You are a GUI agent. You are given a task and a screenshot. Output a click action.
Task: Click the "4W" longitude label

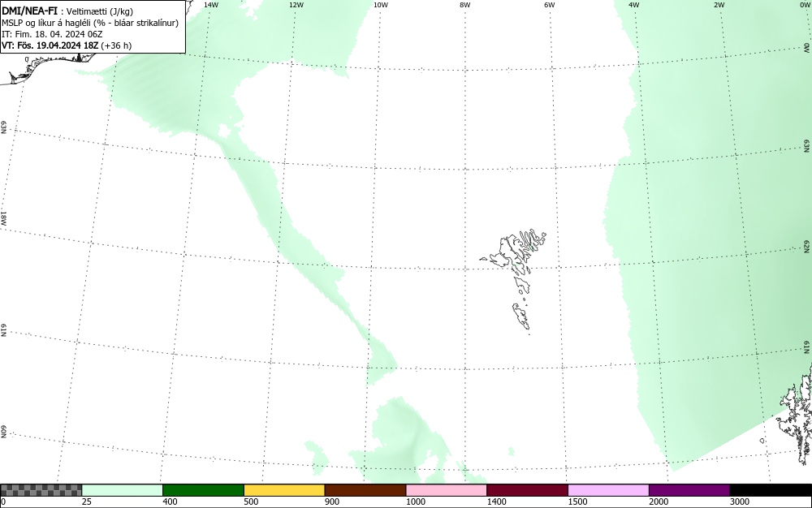coord(634,5)
